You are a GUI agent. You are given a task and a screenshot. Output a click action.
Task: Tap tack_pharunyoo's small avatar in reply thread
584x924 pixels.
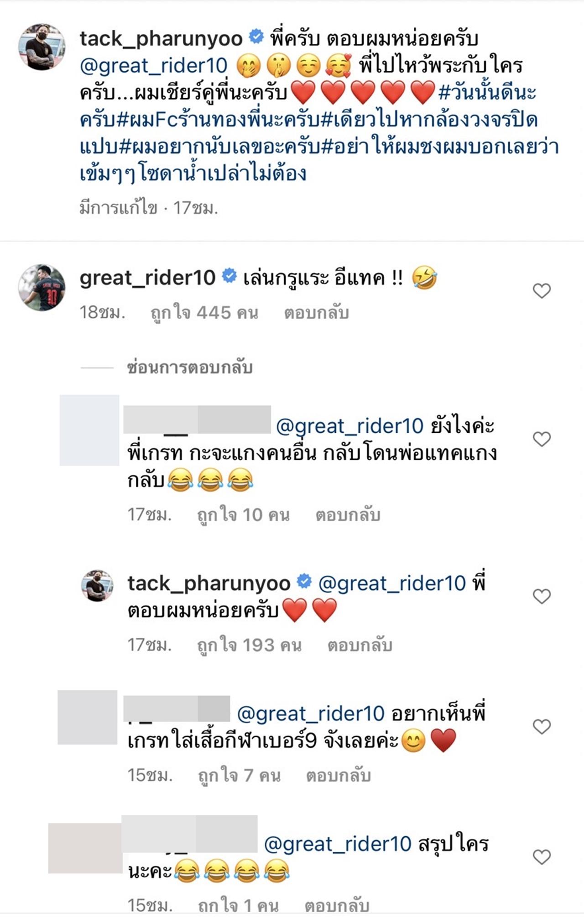(97, 585)
